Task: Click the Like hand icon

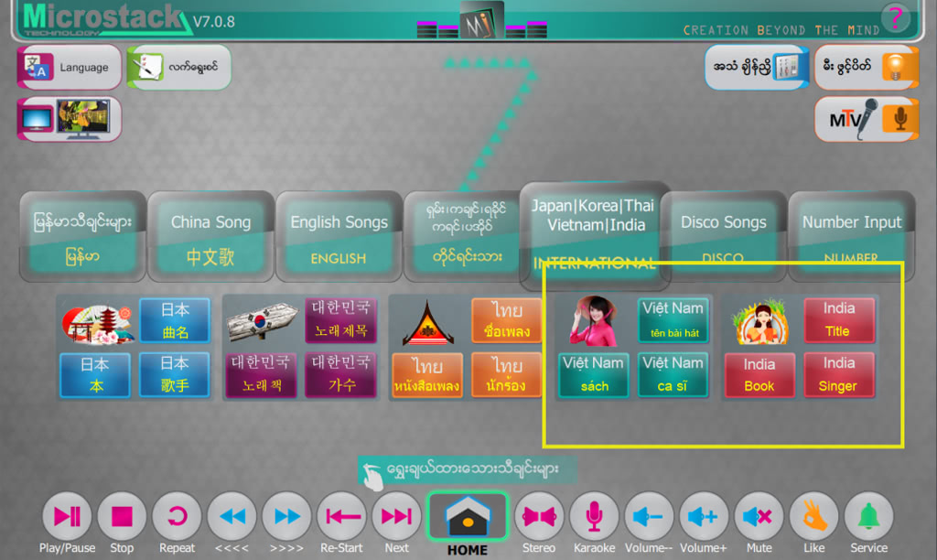Action: click(x=813, y=517)
